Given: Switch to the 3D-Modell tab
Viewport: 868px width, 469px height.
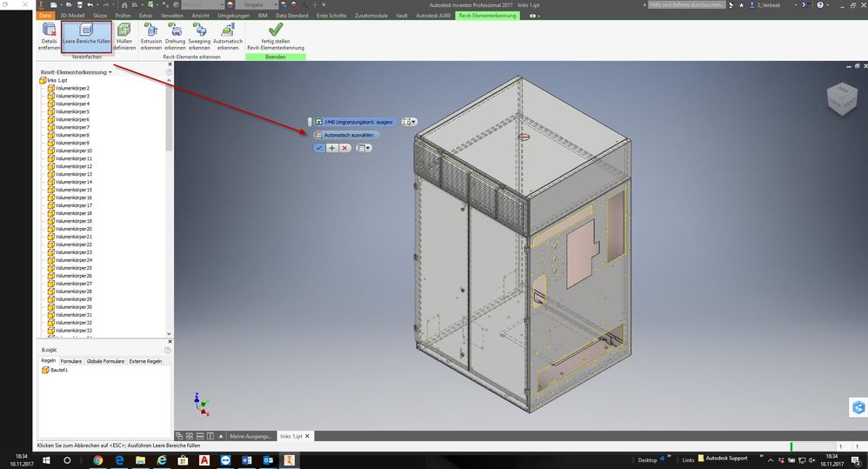Looking at the screenshot, I should point(72,16).
